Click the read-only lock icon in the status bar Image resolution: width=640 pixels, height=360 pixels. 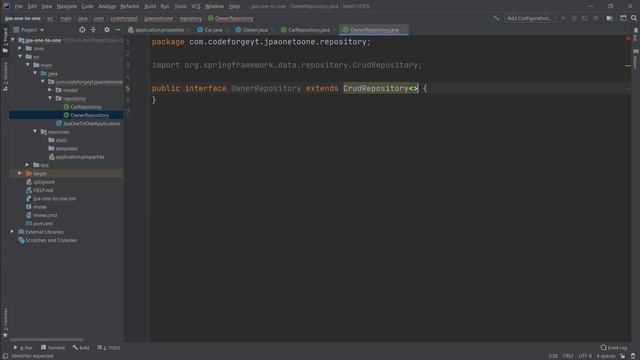(x=622, y=356)
